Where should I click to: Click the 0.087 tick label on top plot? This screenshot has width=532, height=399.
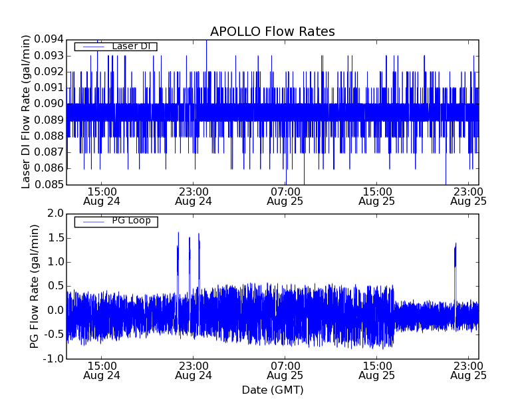point(49,152)
